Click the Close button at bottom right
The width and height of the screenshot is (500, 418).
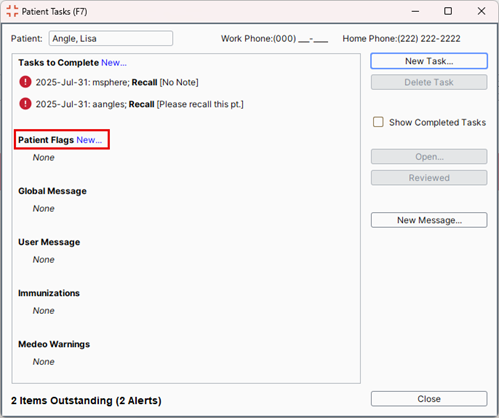pos(429,399)
